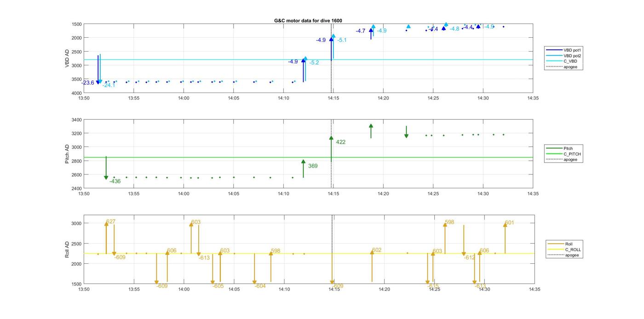
Task: Click the "1500" y-axis tick in Roll plot
Action: point(76,284)
